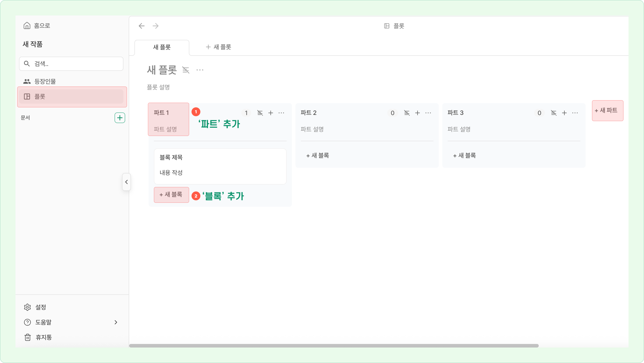Click the home icon next to 홈으로

(x=27, y=25)
